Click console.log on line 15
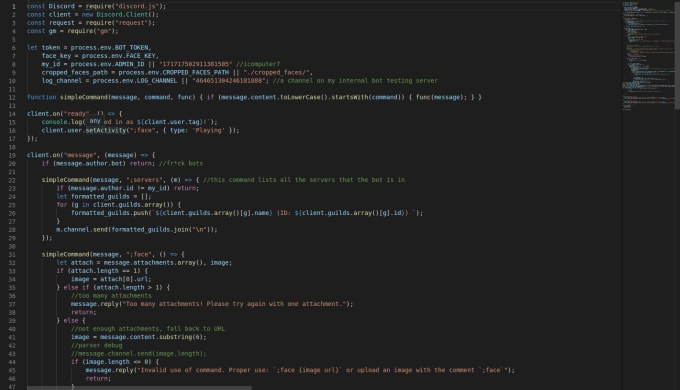Viewport: 680px width, 390px height. (x=62, y=122)
